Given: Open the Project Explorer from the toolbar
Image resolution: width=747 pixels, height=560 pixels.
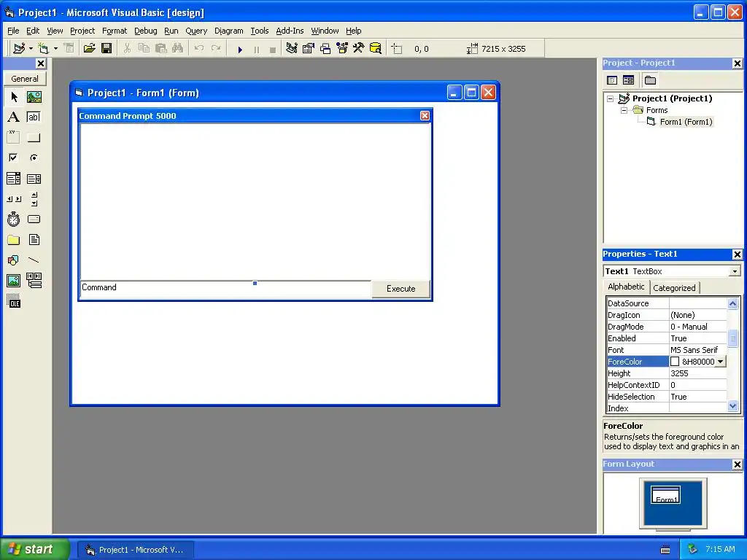Looking at the screenshot, I should coord(292,49).
